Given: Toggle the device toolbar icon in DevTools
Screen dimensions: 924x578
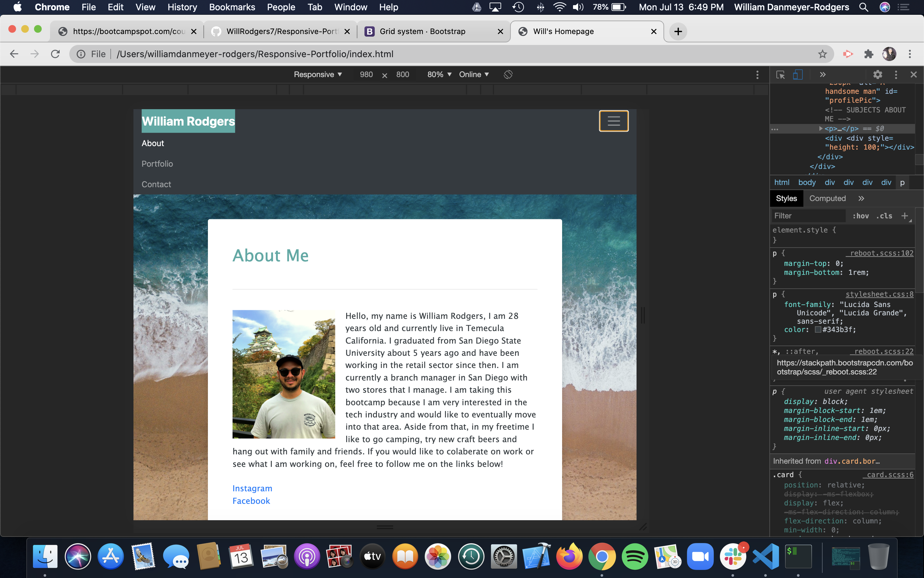Looking at the screenshot, I should [798, 74].
